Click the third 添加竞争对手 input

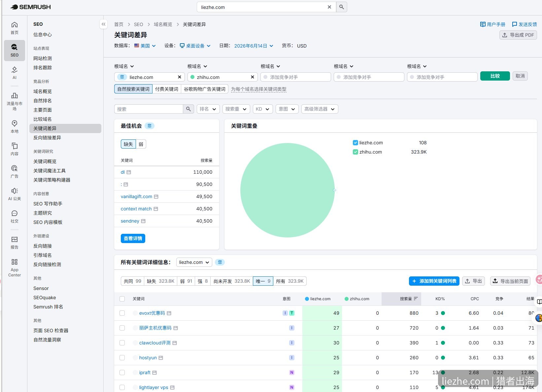[442, 77]
